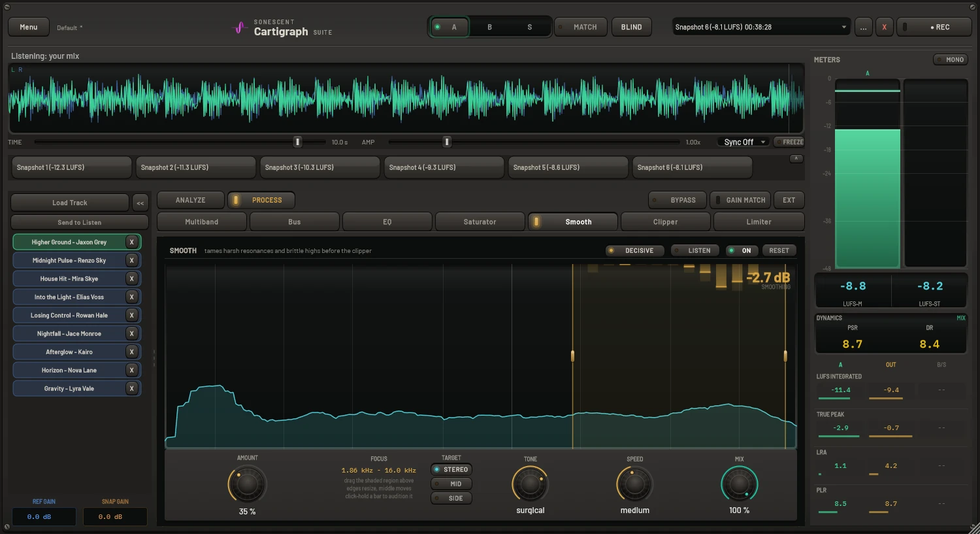The image size is (980, 534).
Task: Open the Menu button
Action: (x=29, y=27)
